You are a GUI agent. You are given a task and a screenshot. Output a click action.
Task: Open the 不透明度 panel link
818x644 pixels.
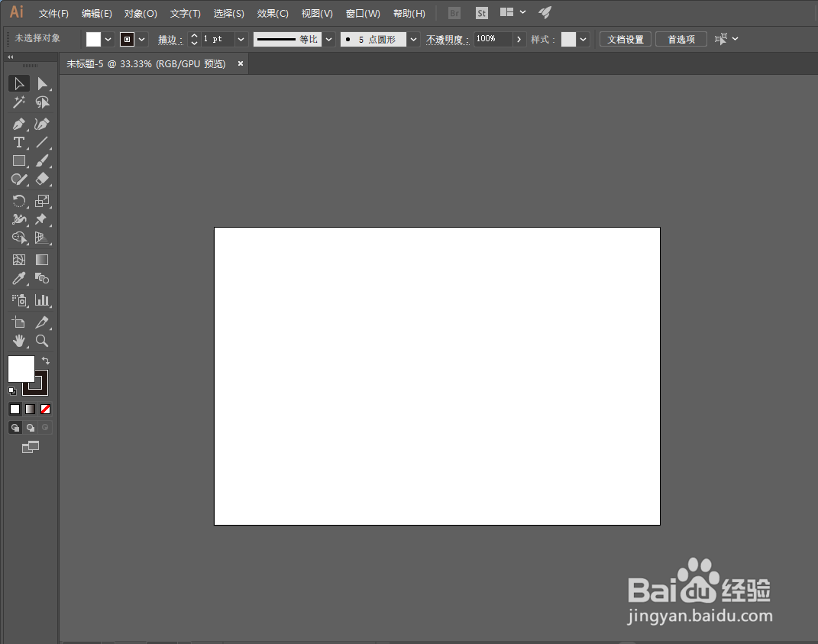(x=448, y=40)
